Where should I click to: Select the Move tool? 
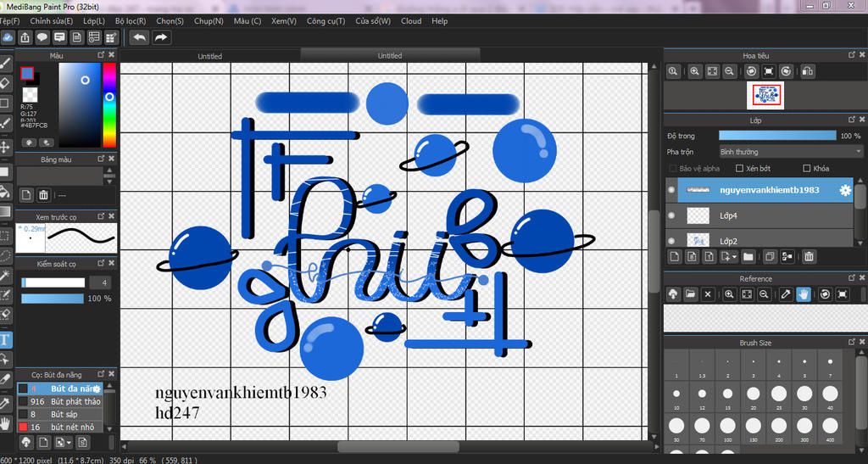pos(5,148)
